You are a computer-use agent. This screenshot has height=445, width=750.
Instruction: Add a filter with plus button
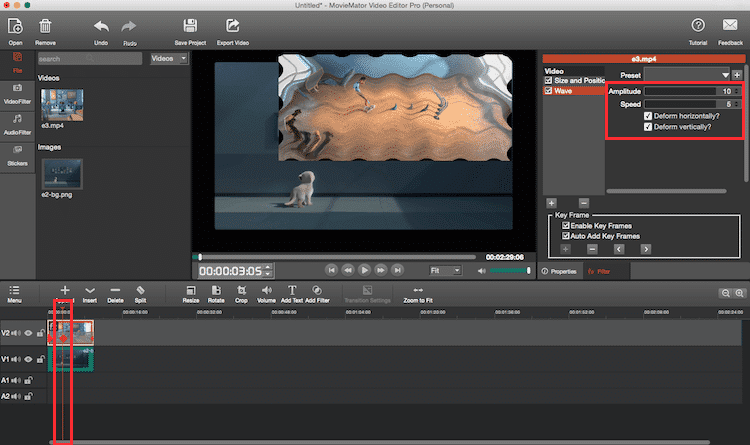(x=551, y=203)
